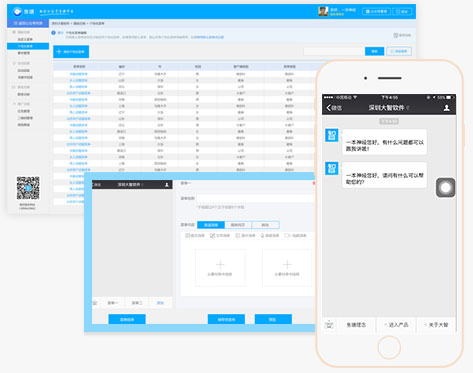This screenshot has height=373, width=473.
Task: Expand the 关于大智 menu in phone footer
Action: (x=436, y=325)
